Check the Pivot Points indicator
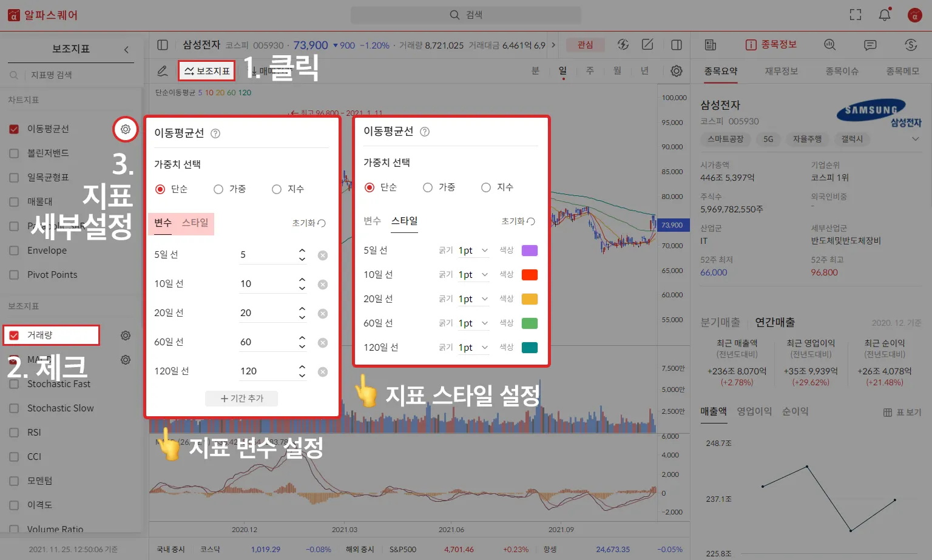932x560 pixels. click(14, 275)
